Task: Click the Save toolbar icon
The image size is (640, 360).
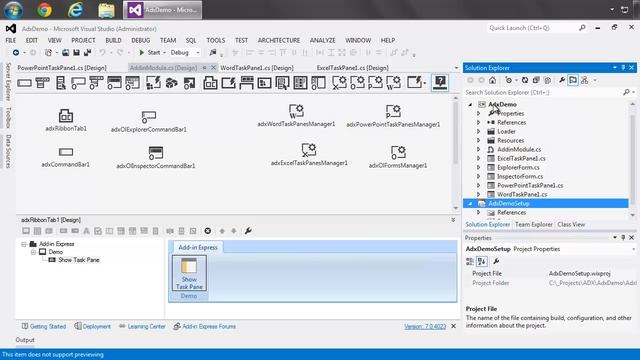Action: click(76, 53)
